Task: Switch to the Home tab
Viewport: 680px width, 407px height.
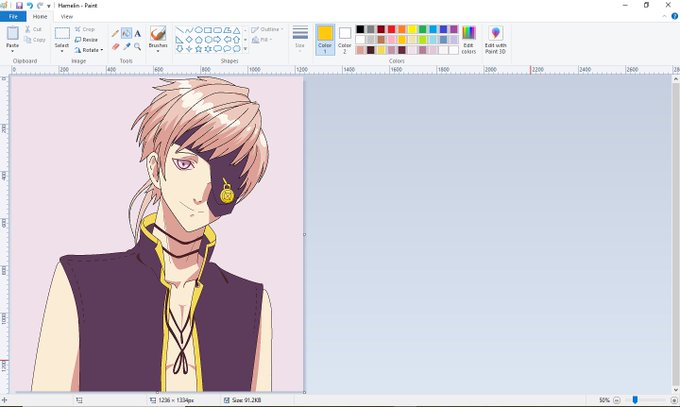Action: click(x=40, y=16)
